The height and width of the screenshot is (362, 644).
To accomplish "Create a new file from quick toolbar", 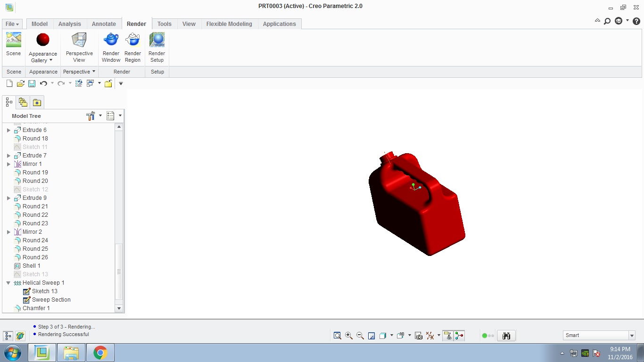I will [x=9, y=83].
